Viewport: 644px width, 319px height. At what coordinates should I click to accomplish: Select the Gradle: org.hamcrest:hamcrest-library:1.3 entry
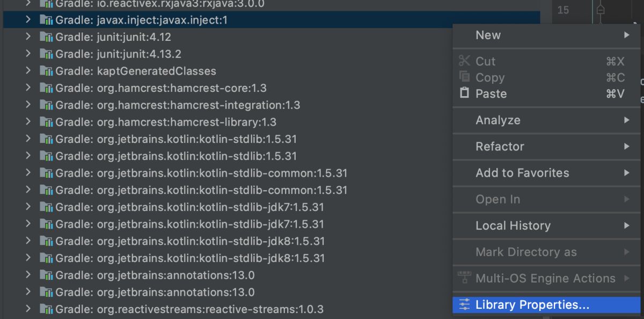(166, 122)
